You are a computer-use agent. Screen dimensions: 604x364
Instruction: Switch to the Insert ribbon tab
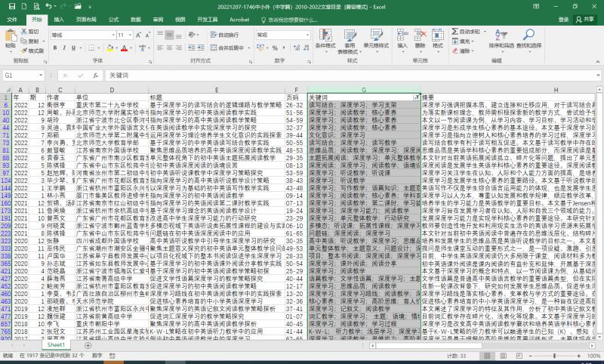coord(59,20)
